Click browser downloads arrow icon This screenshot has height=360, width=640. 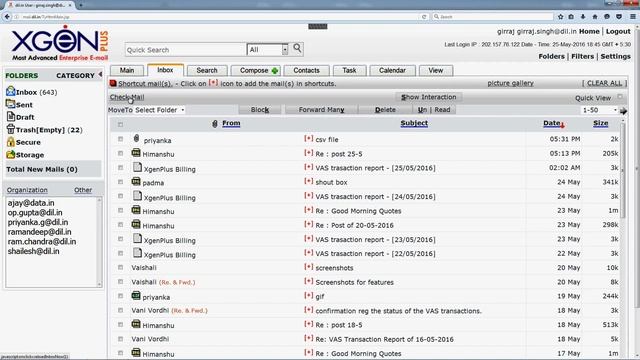click(x=583, y=17)
